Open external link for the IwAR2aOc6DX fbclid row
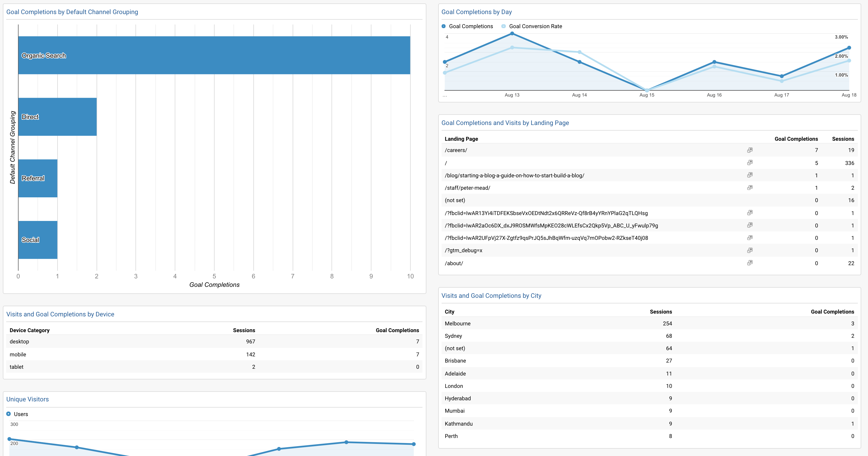This screenshot has width=868, height=456. click(750, 225)
